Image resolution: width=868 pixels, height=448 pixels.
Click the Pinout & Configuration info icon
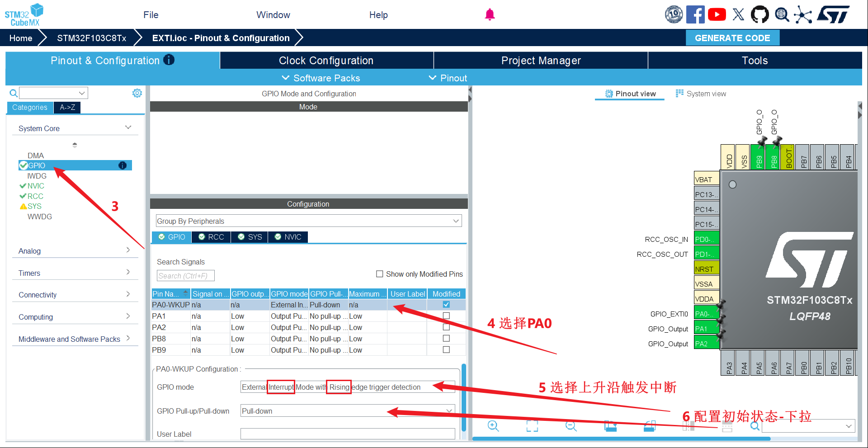coord(169,60)
